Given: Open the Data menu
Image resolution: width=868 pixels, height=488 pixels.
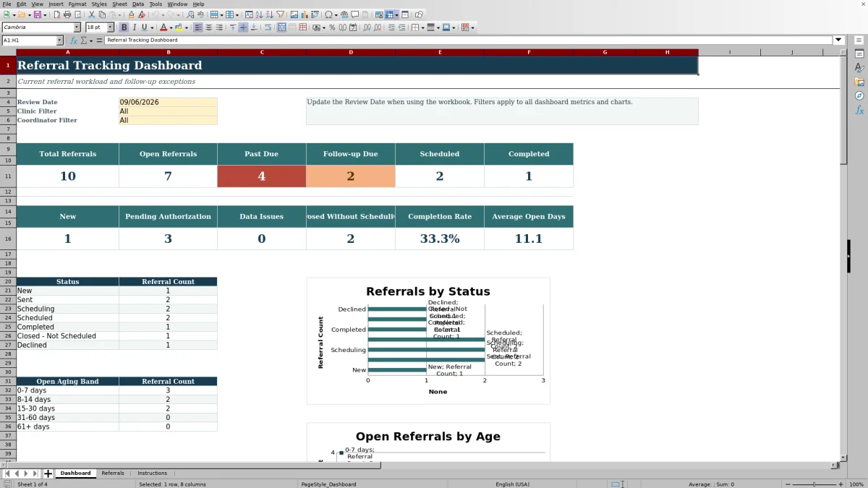Looking at the screenshot, I should (x=137, y=4).
